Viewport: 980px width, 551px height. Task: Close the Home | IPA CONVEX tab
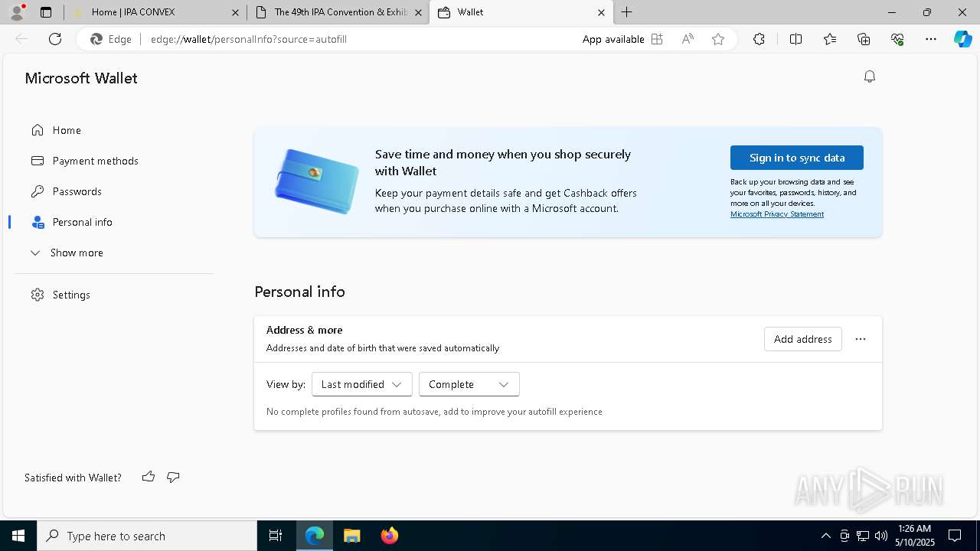[x=235, y=12]
